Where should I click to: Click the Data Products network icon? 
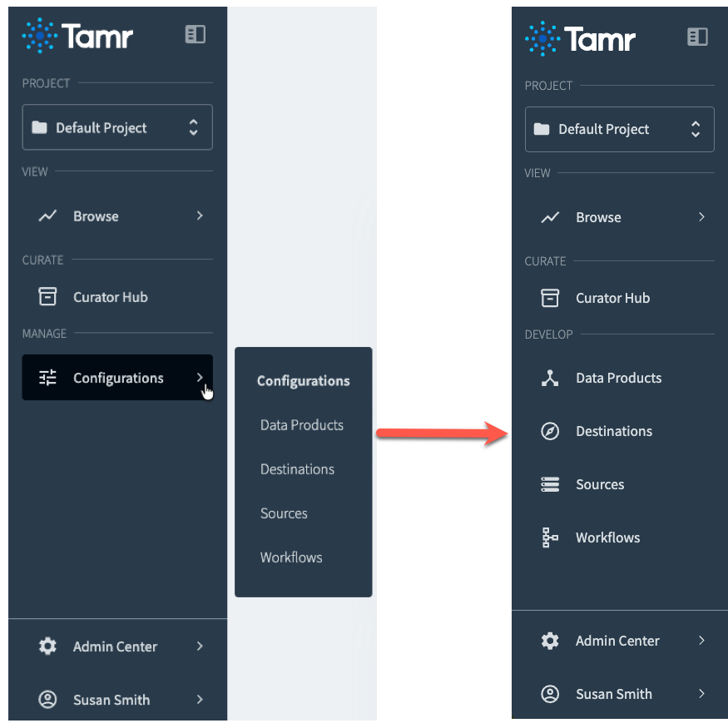[x=550, y=378]
